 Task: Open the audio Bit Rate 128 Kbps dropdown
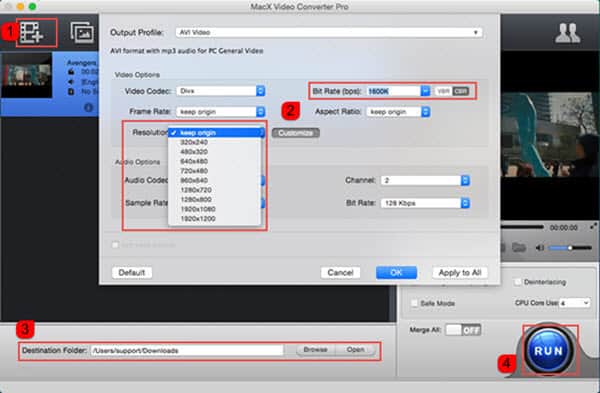coord(425,203)
